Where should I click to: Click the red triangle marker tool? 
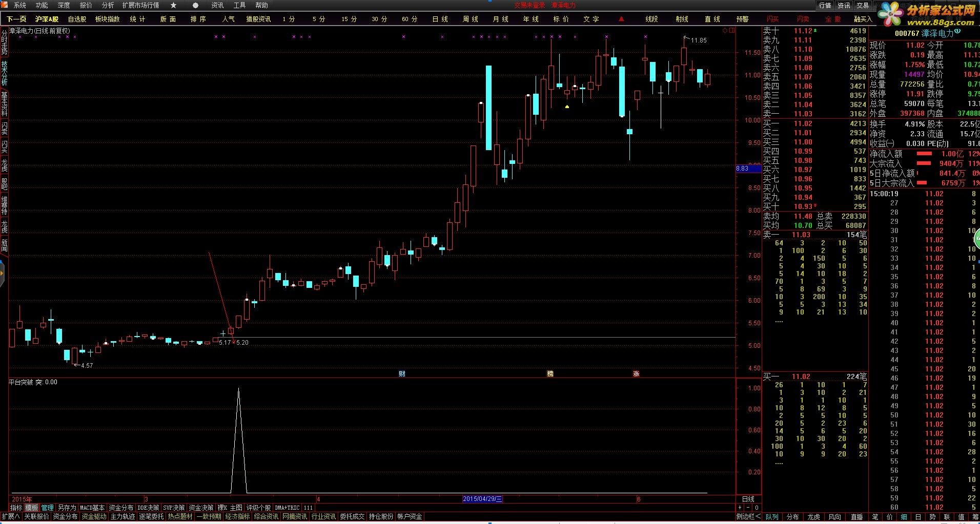pyautogui.click(x=621, y=19)
